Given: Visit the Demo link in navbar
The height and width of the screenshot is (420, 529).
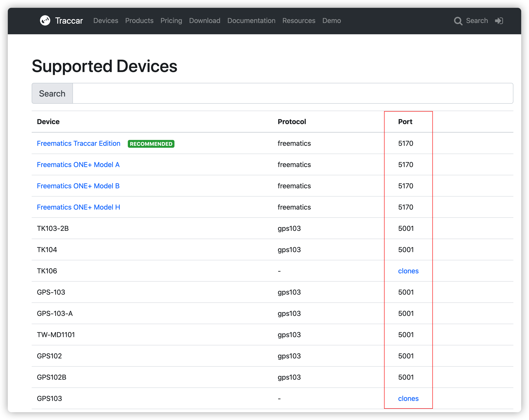Looking at the screenshot, I should click(332, 21).
